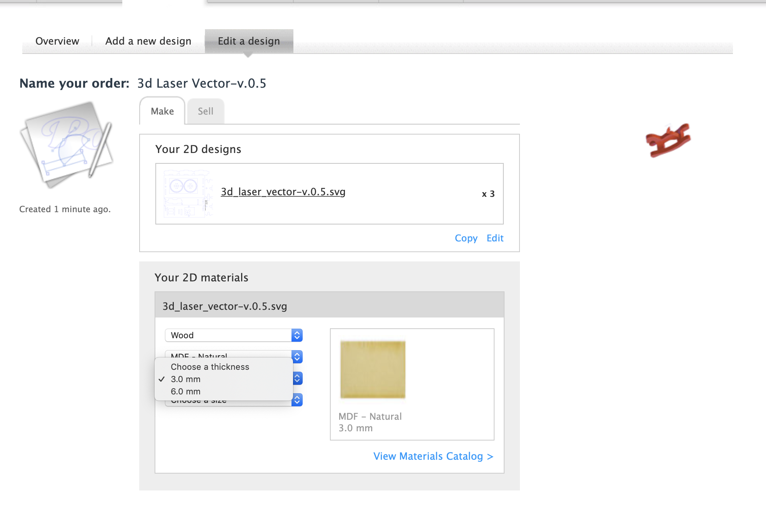Image resolution: width=766 pixels, height=532 pixels.
Task: Click the Edit link next to Copy
Action: (495, 238)
